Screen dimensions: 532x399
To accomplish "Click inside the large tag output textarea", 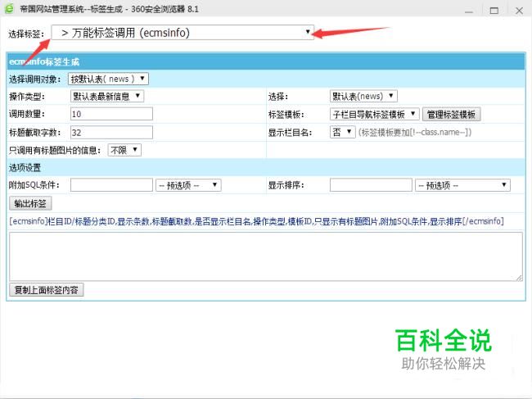I will (266, 256).
